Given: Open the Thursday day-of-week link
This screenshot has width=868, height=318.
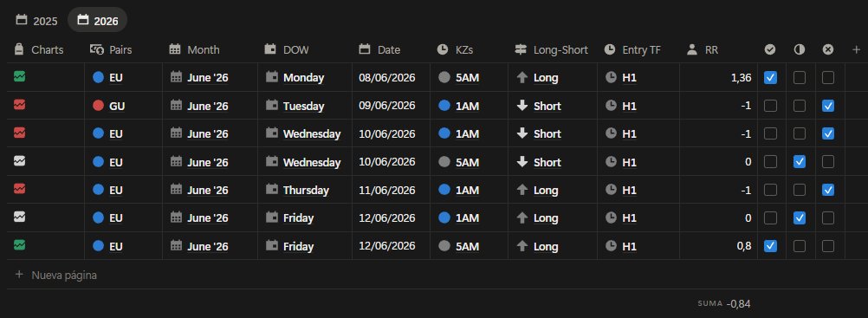Looking at the screenshot, I should pos(306,190).
